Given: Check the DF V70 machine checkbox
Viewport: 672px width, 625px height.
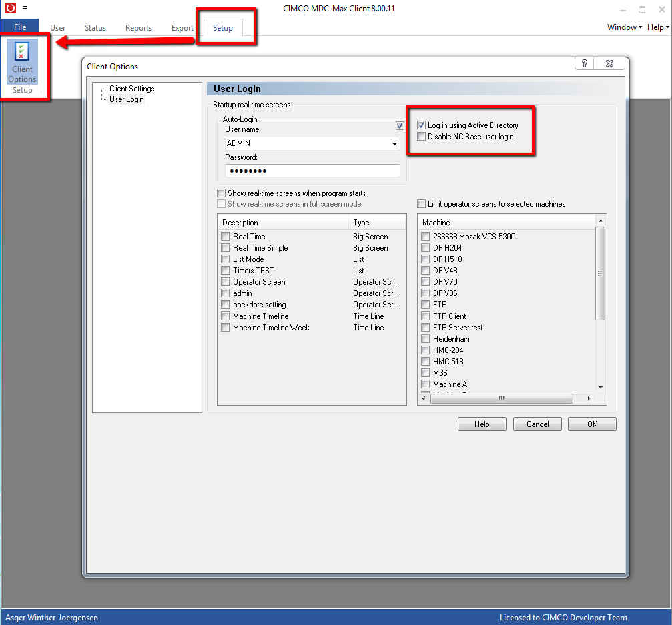Looking at the screenshot, I should (426, 282).
